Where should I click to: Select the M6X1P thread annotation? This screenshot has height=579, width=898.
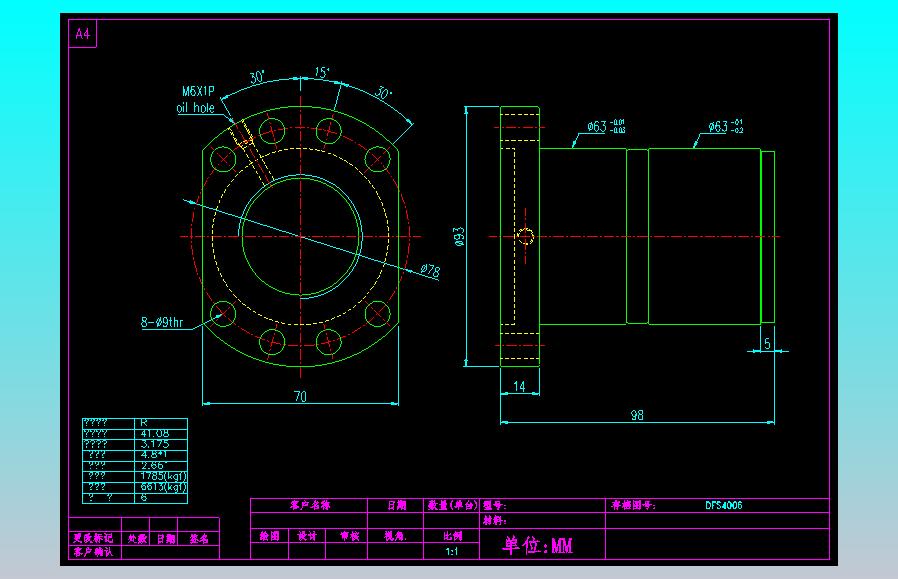pos(198,91)
